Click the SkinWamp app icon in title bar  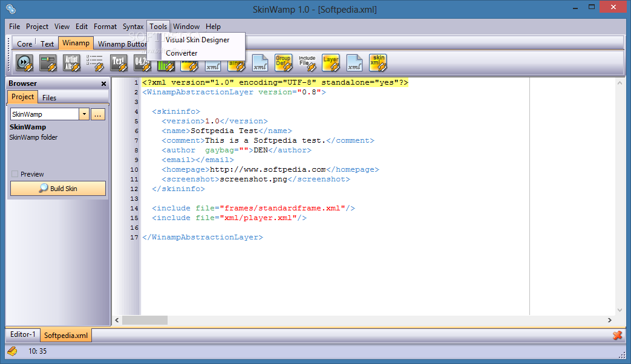pos(11,8)
